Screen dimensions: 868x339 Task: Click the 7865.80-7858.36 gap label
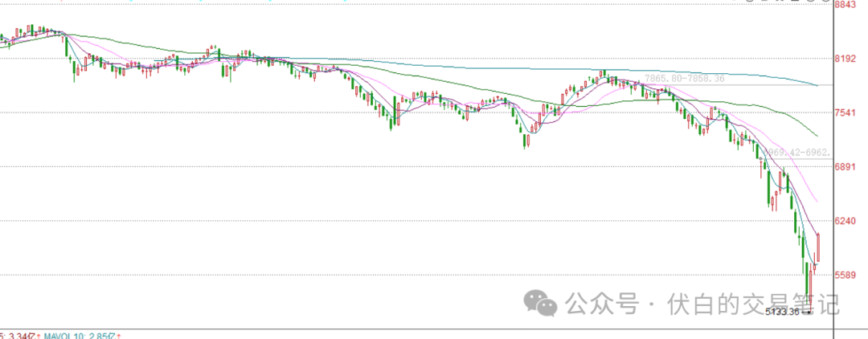[x=685, y=79]
